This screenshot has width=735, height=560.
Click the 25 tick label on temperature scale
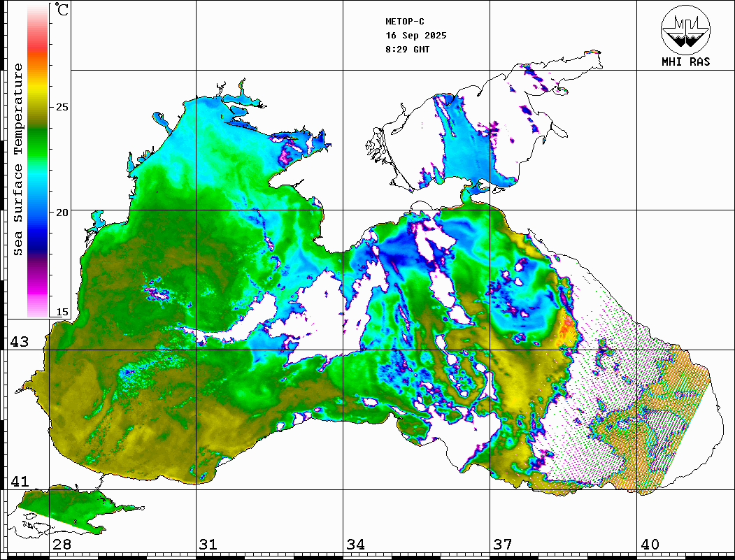(62, 107)
